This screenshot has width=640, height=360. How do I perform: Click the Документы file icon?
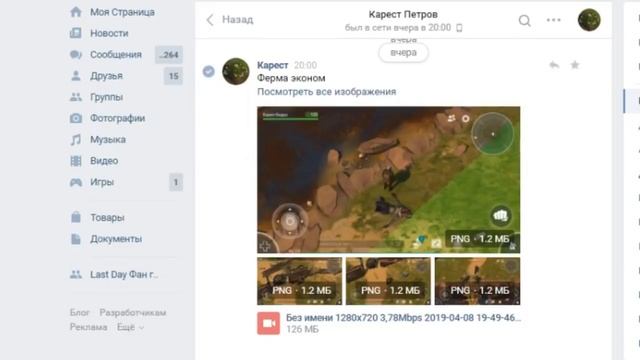[76, 239]
